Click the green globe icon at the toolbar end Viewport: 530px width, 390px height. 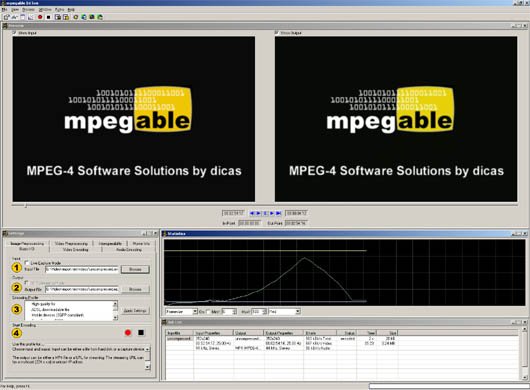coord(100,17)
